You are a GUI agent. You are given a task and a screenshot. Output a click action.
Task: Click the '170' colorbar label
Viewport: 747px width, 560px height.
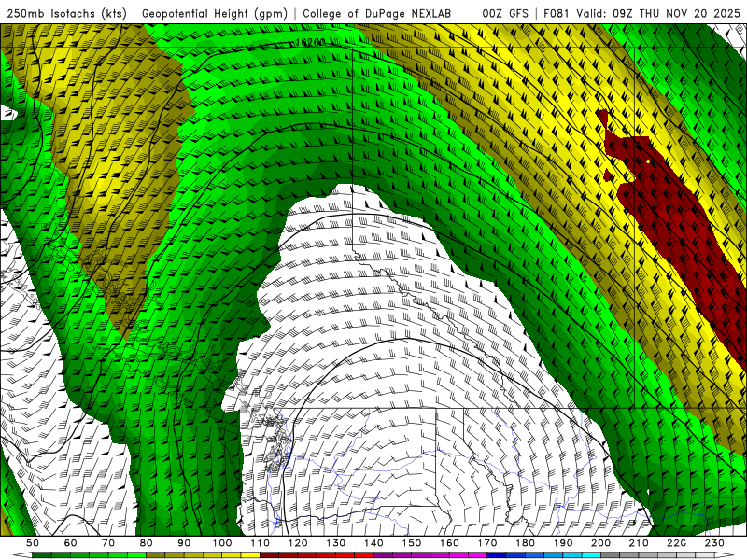[x=487, y=543]
